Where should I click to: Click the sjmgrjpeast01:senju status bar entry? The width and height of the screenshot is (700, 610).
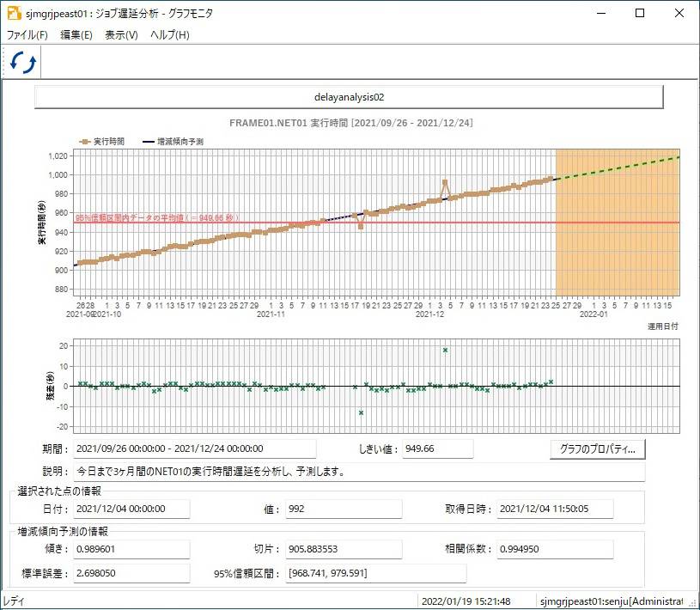pos(612,601)
